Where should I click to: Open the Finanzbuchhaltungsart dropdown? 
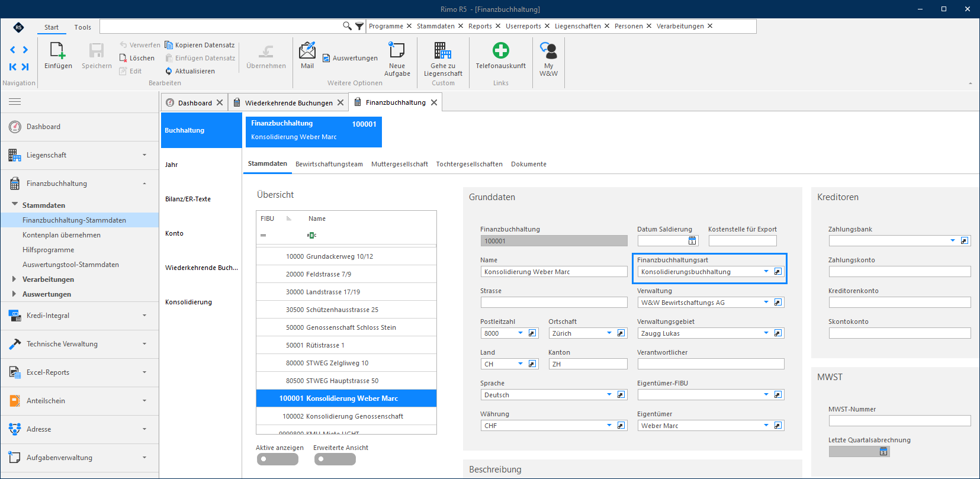tap(766, 272)
